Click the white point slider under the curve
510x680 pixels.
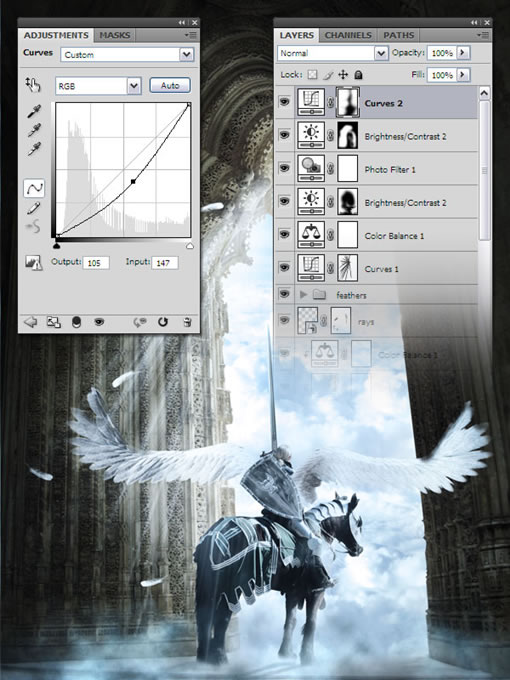point(190,246)
